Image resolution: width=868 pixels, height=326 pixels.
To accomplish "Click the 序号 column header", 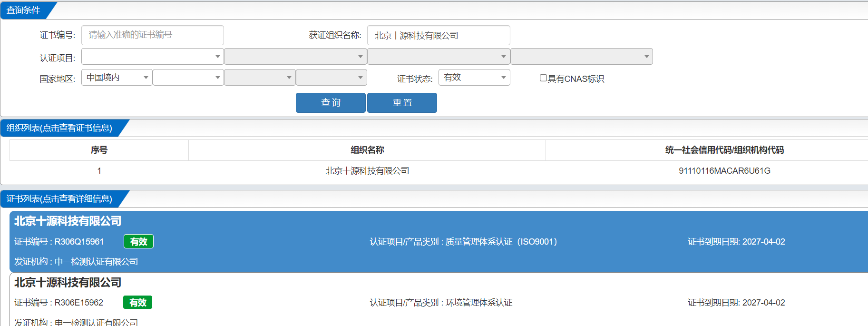I will 99,150.
